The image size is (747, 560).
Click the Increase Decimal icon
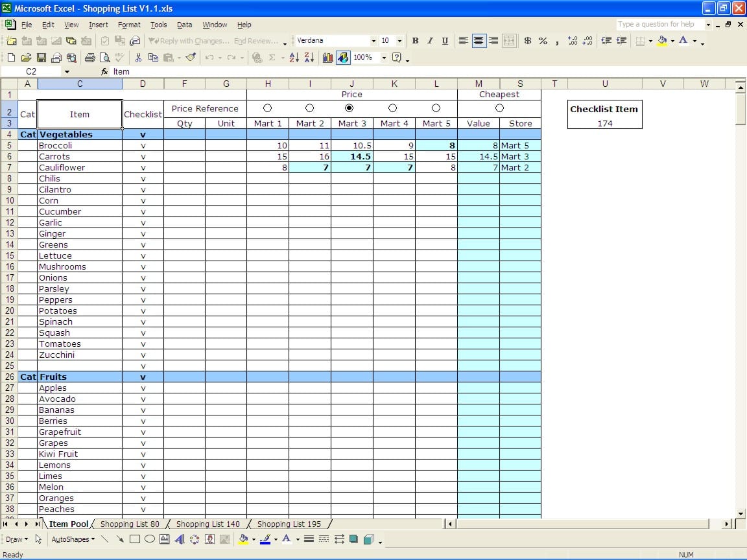(x=573, y=41)
